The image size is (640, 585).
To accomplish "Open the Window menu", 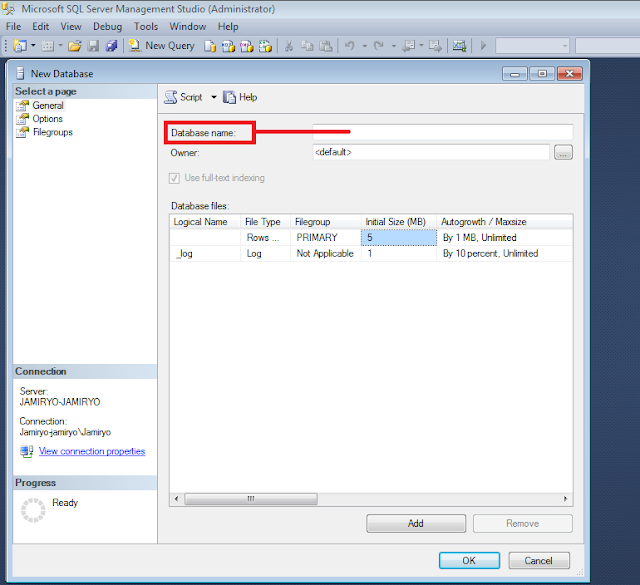I will tap(188, 27).
